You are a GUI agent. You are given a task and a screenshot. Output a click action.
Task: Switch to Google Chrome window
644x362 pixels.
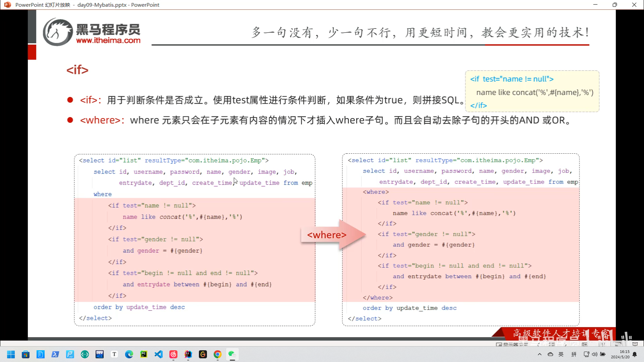pos(218,354)
